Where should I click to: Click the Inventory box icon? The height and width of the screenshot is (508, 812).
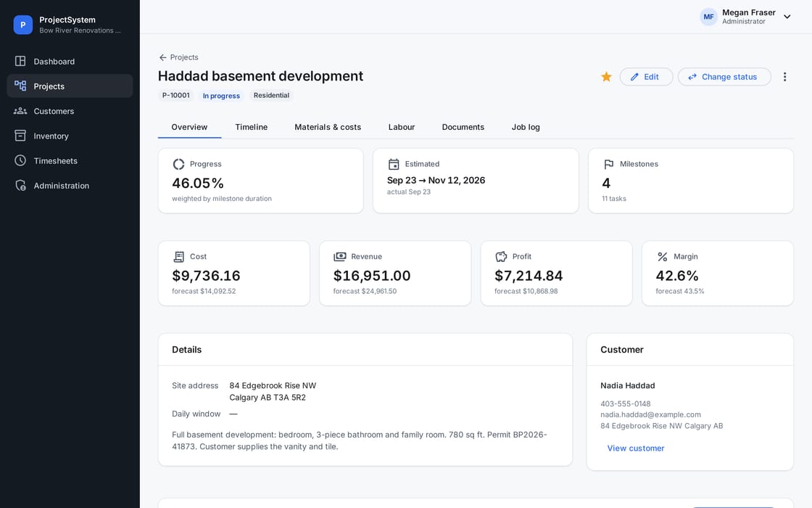point(20,135)
